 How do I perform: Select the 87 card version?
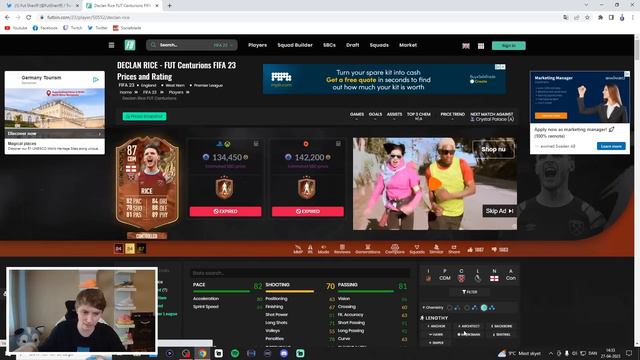tap(141, 249)
